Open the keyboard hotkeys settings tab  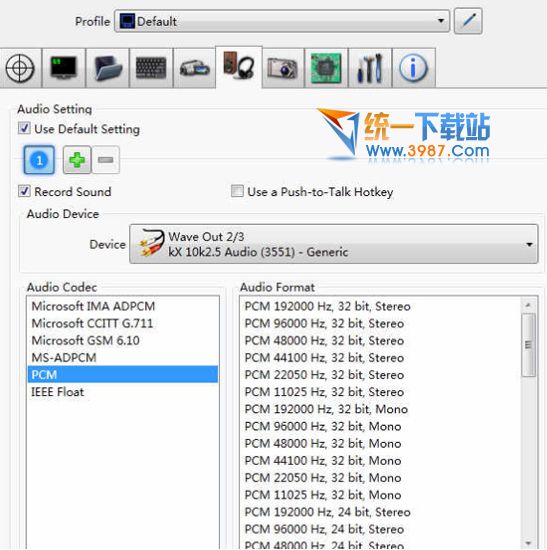click(151, 68)
